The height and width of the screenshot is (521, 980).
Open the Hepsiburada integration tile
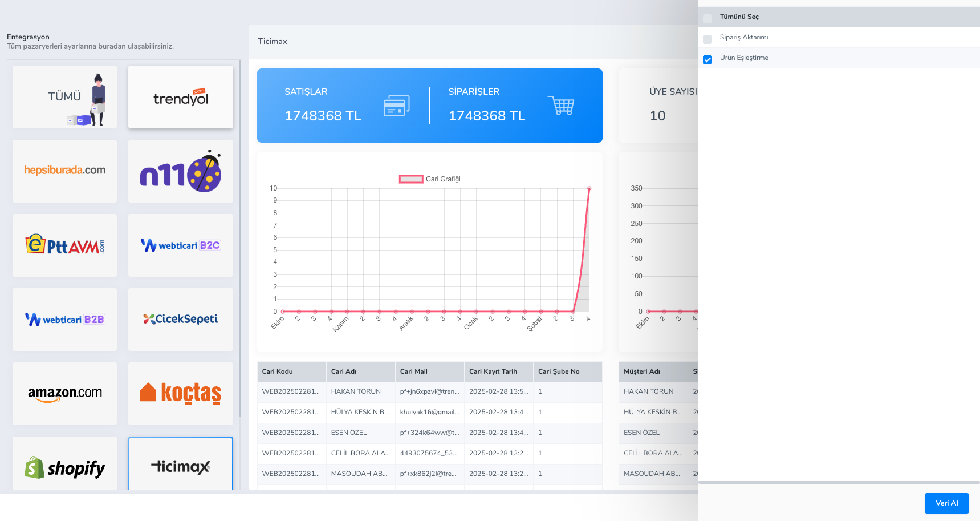[64, 171]
